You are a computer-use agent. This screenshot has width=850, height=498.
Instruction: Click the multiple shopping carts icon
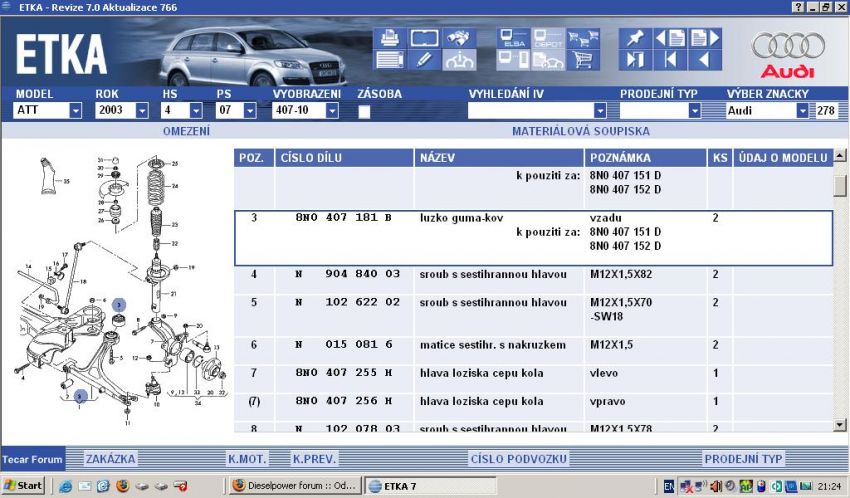(x=583, y=38)
